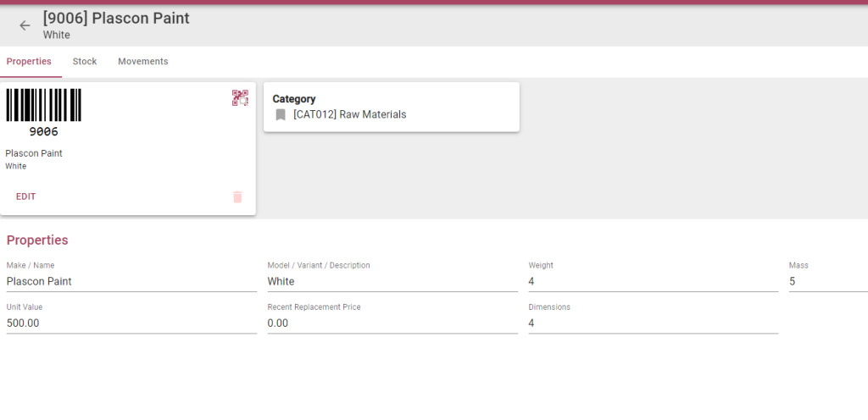Go back using the arrow icon
The height and width of the screenshot is (420, 868).
coord(25,25)
